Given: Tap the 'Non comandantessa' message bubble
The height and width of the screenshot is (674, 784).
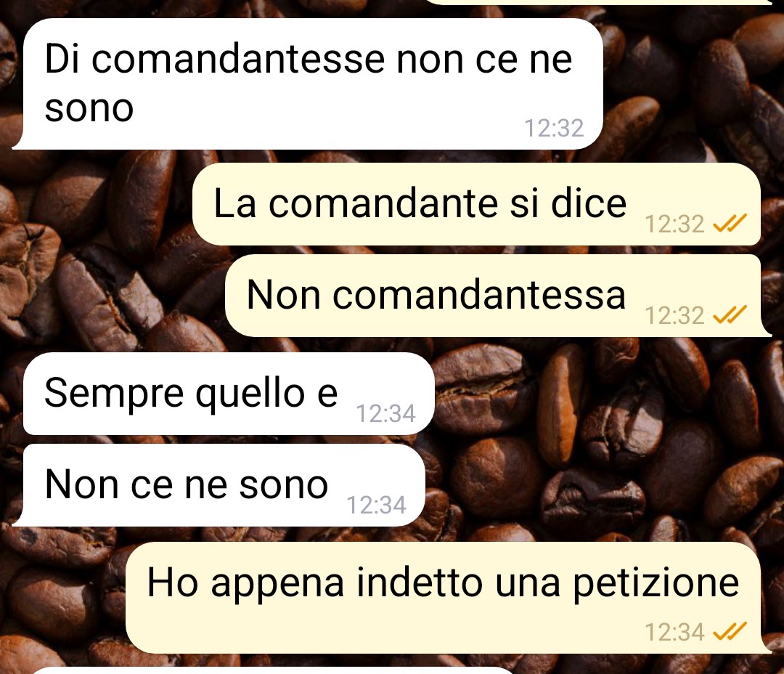Looking at the screenshot, I should point(498,296).
